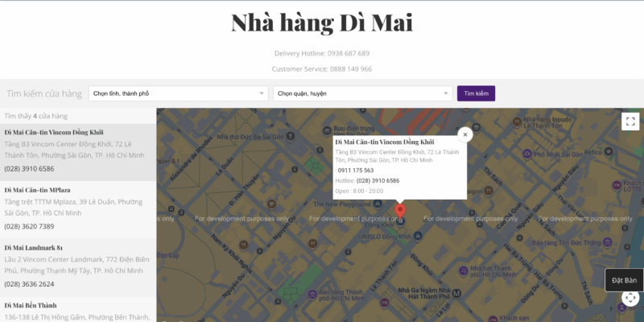Click Bảo tàng Tôn Đức Thắng museum icon
The height and width of the screenshot is (322, 644).
608,242
